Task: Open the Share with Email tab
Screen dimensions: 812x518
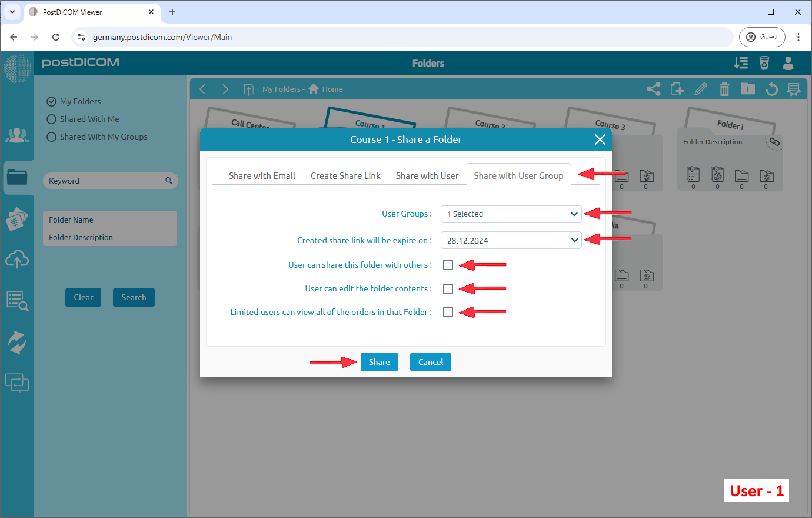Action: (262, 175)
